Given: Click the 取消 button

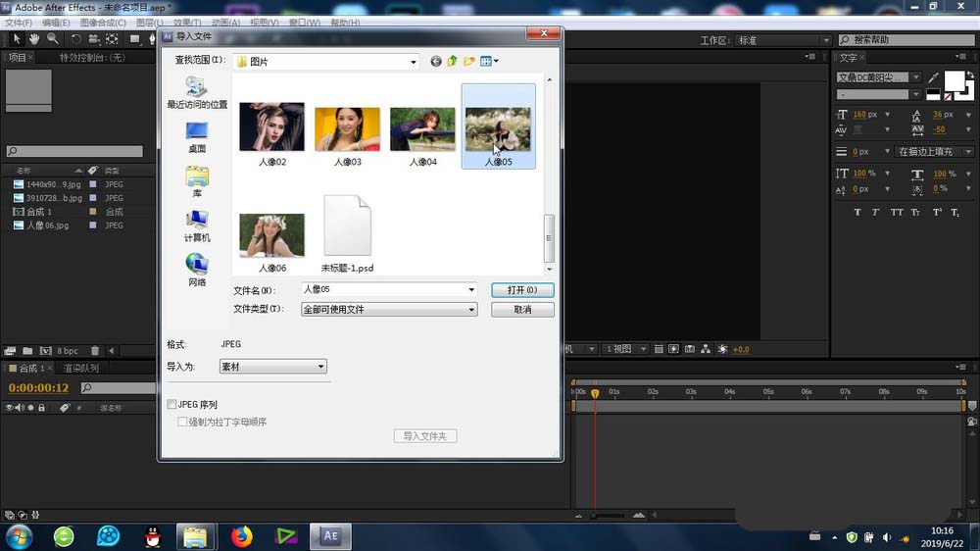Looking at the screenshot, I should pyautogui.click(x=522, y=310).
